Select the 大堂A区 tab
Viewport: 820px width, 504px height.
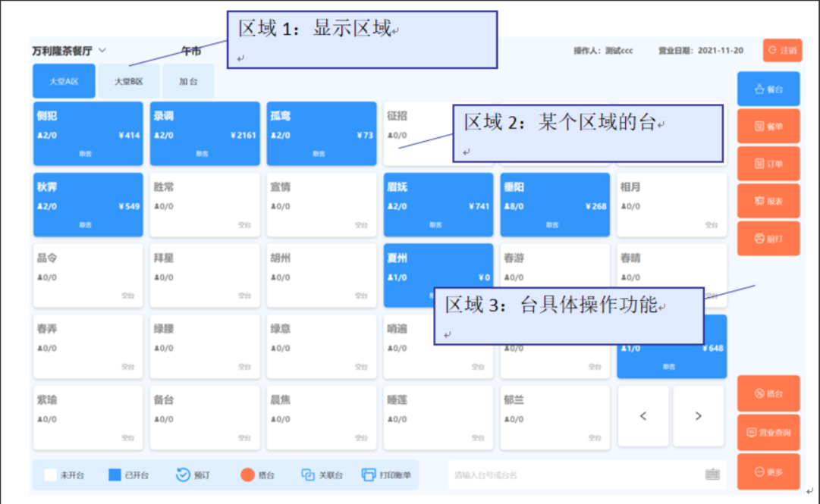(64, 81)
